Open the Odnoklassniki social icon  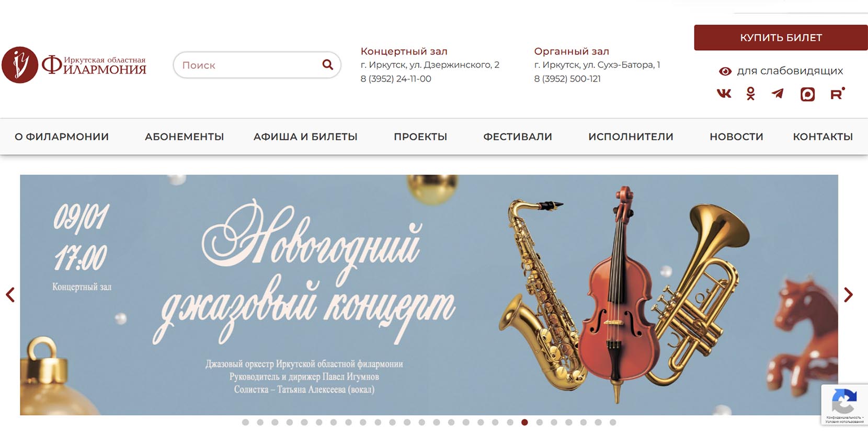pos(751,94)
